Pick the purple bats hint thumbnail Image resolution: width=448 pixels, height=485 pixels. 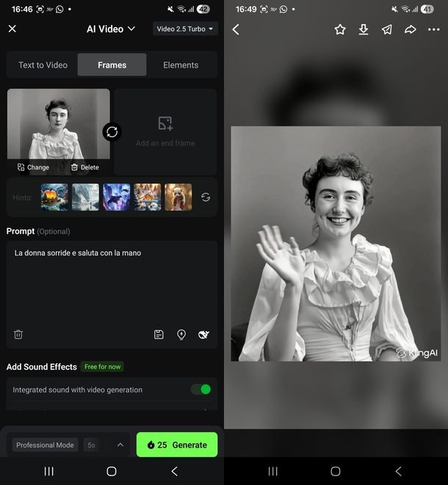click(117, 197)
